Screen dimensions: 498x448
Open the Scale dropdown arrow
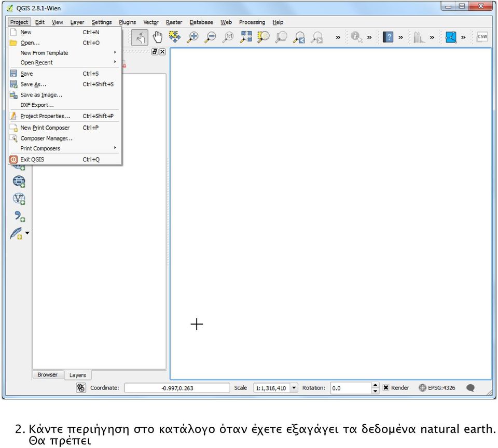click(294, 388)
